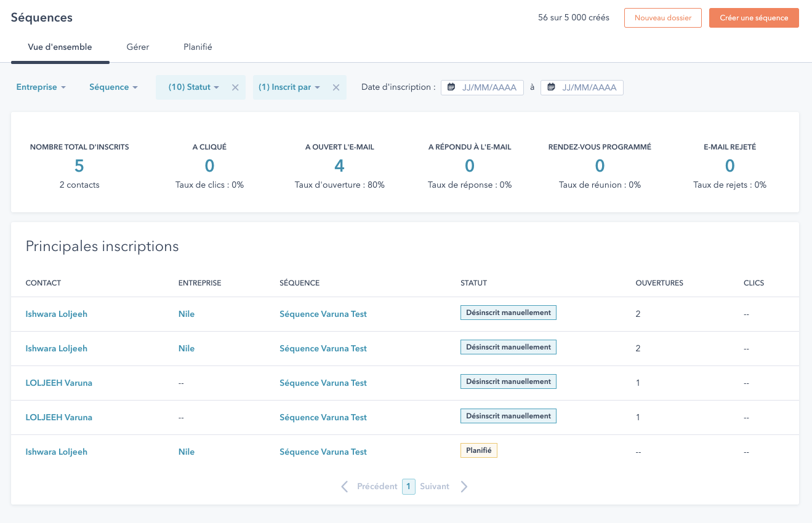This screenshot has height=523, width=812.
Task: Select page 1 in pagination
Action: point(408,487)
